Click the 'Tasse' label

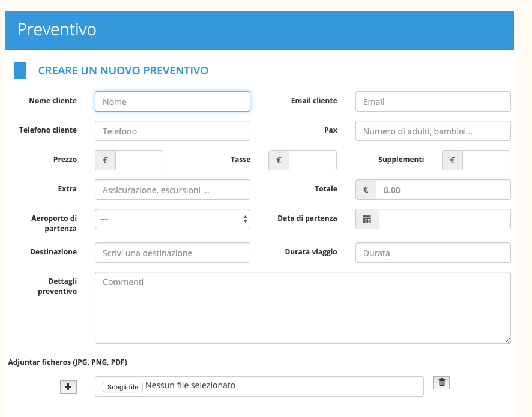point(240,160)
